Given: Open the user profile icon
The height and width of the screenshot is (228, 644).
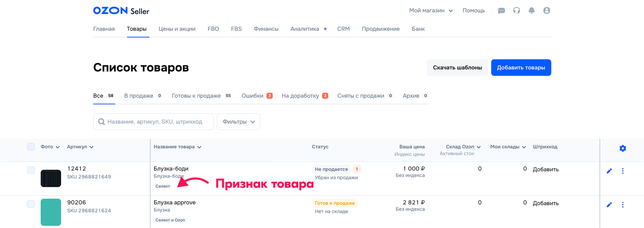Looking at the screenshot, I should (547, 11).
